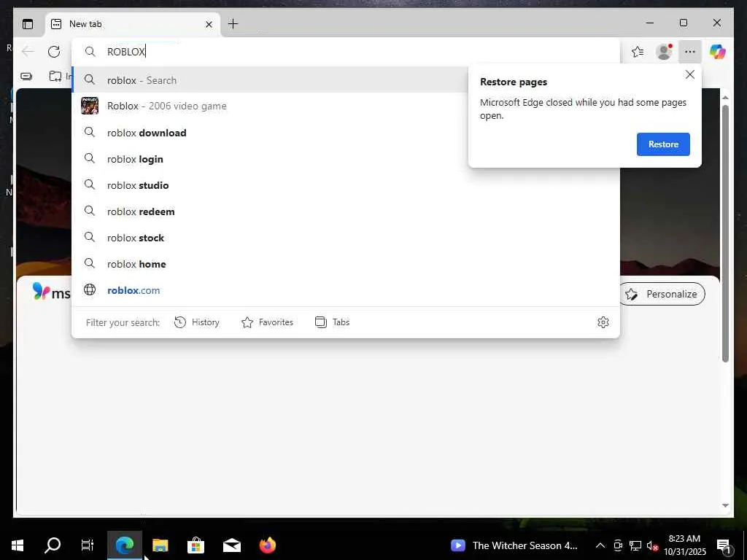The width and height of the screenshot is (747, 560).
Task: Click the page vertical scrollbar
Action: tap(725, 233)
